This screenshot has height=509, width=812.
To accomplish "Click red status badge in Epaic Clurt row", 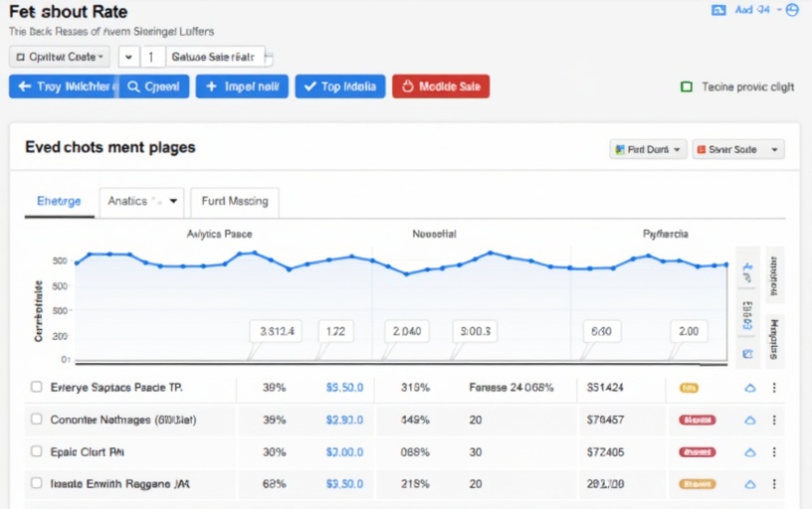I will 697,452.
